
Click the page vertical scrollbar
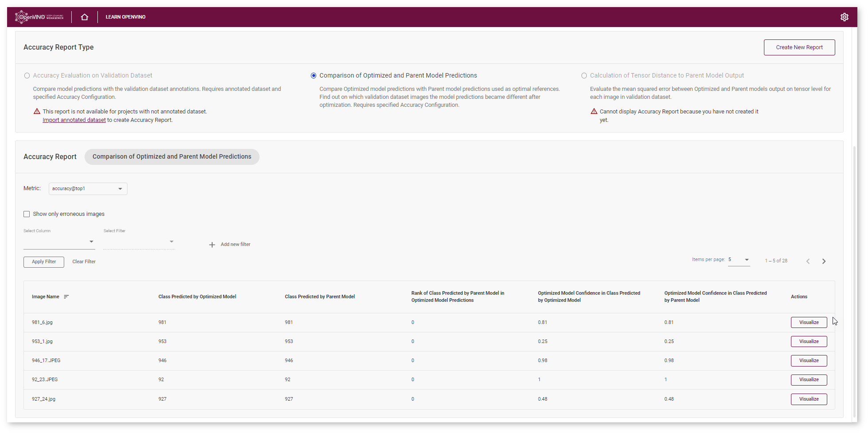coord(854,281)
